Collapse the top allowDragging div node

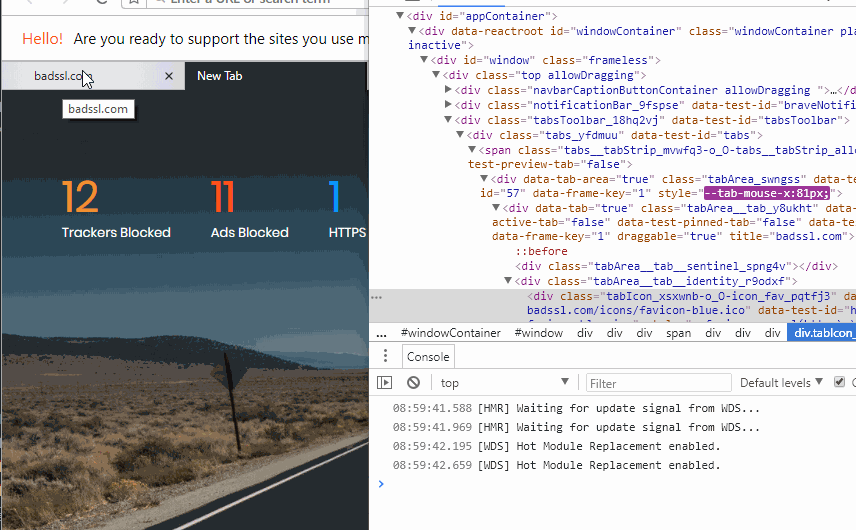tap(436, 75)
